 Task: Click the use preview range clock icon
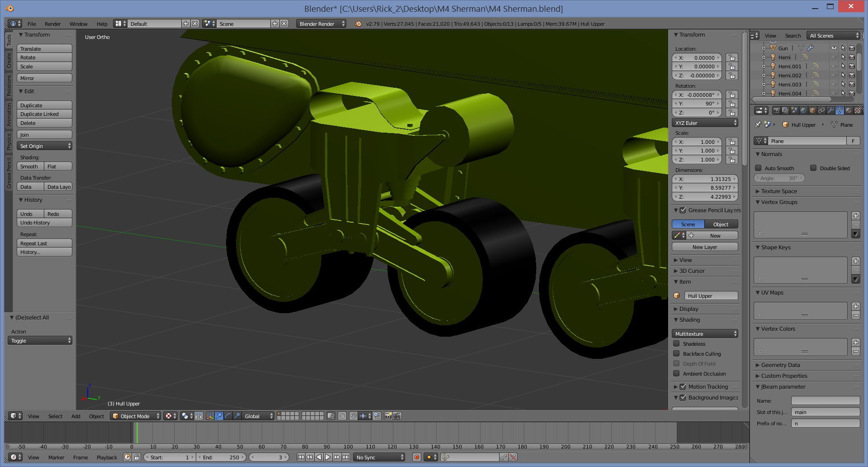[x=128, y=457]
